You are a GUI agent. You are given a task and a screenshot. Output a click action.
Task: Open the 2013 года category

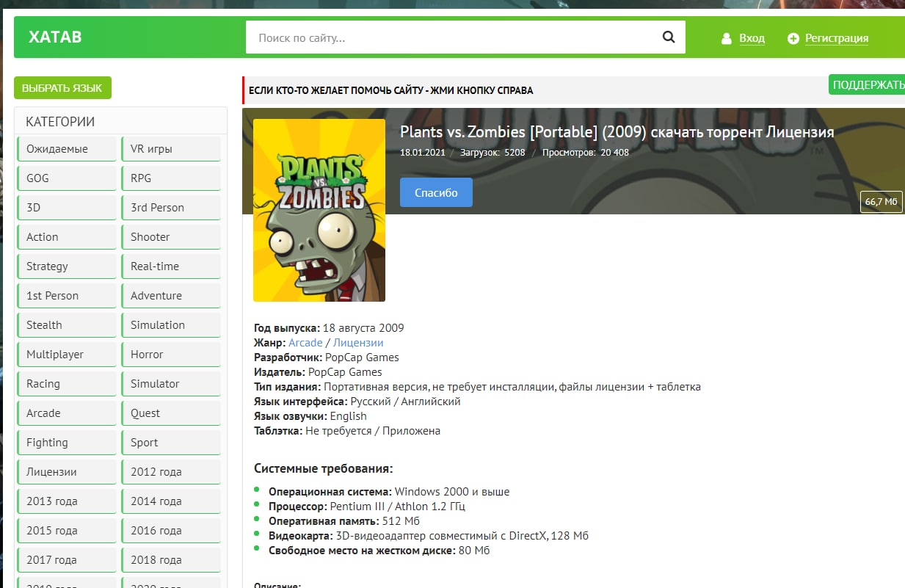67,501
